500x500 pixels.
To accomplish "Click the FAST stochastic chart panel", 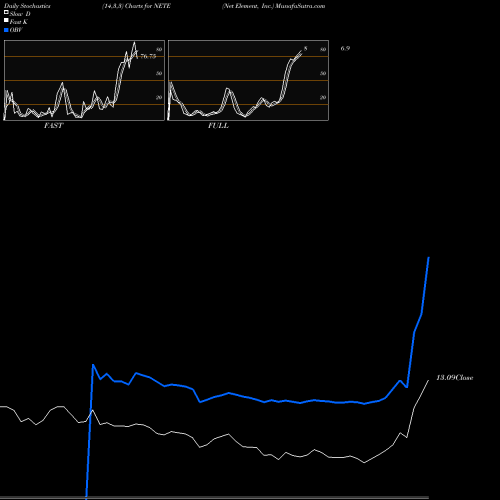I will [x=84, y=80].
